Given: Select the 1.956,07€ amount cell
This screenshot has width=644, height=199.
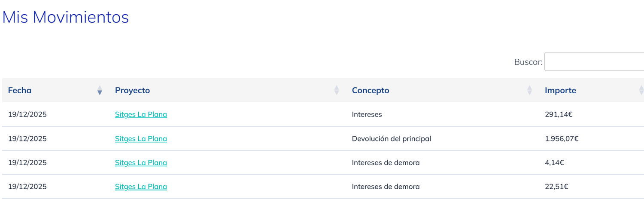Looking at the screenshot, I should (562, 138).
